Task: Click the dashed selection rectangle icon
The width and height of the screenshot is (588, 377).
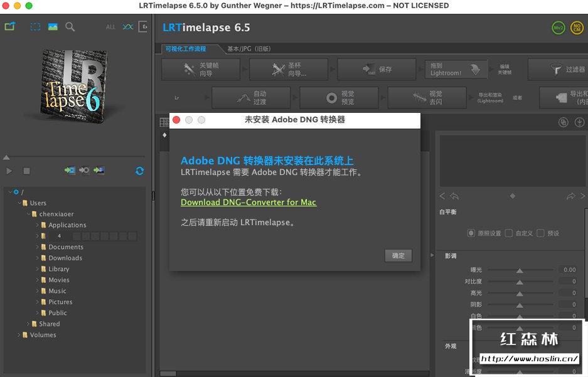Action: pyautogui.click(x=35, y=26)
